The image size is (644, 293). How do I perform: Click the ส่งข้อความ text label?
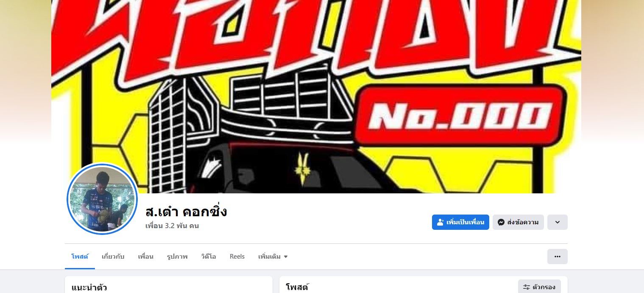pyautogui.click(x=523, y=222)
